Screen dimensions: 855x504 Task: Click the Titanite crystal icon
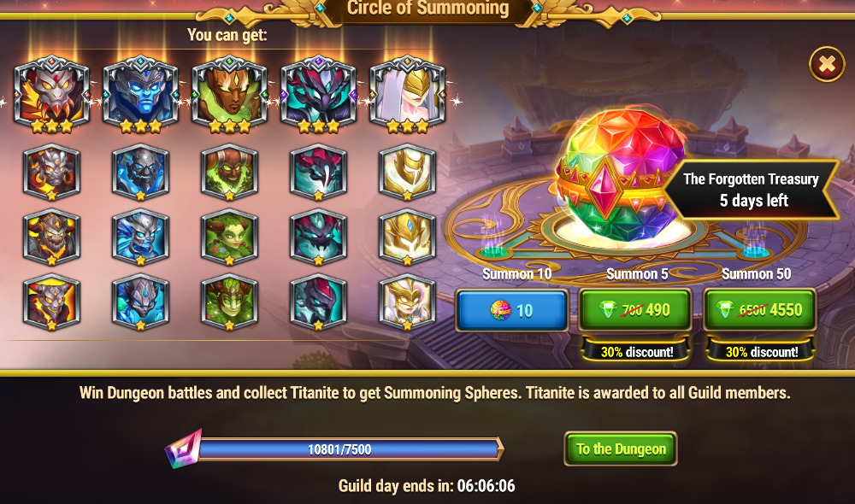click(184, 449)
